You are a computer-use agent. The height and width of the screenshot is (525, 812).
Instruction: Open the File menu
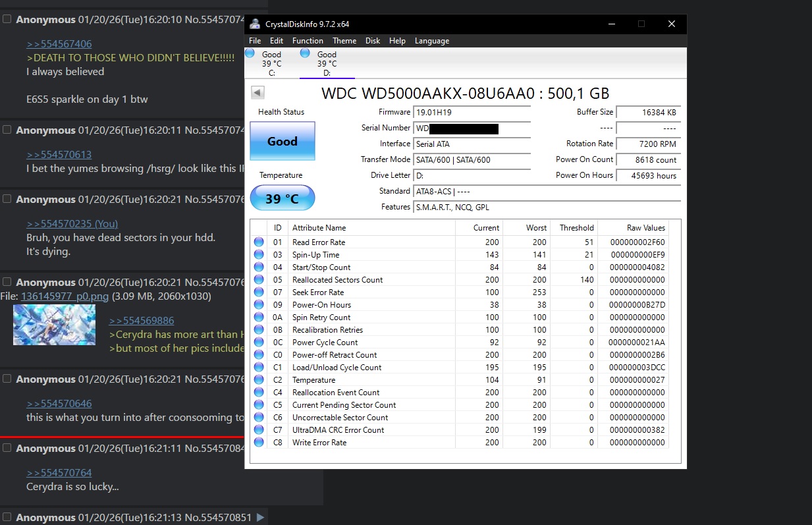(255, 41)
